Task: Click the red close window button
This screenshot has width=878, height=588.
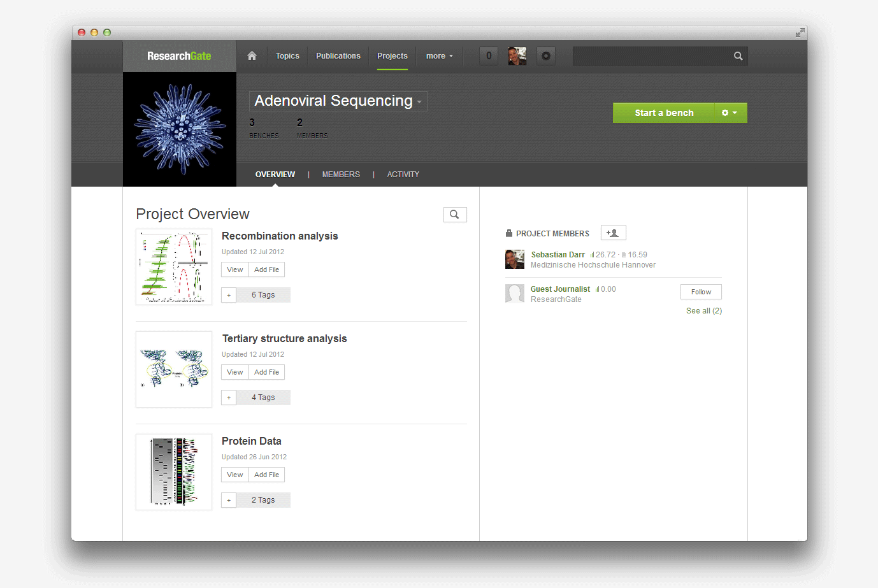Action: click(x=82, y=32)
